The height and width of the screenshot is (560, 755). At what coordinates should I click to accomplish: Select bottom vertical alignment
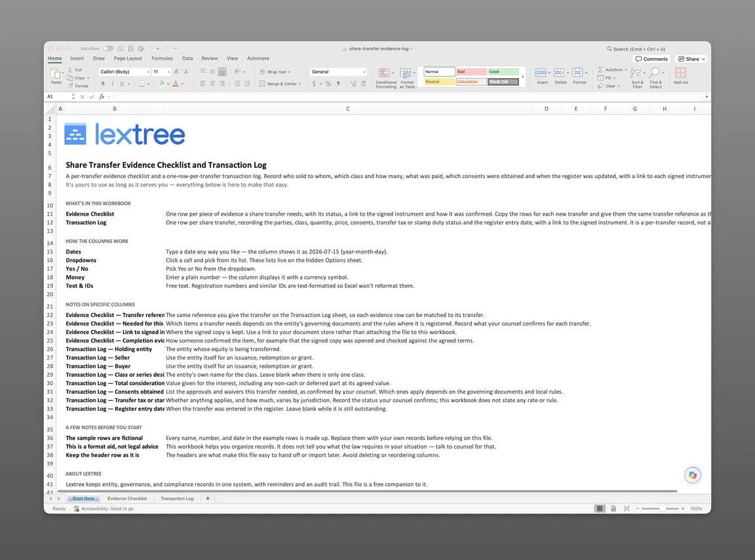(222, 71)
